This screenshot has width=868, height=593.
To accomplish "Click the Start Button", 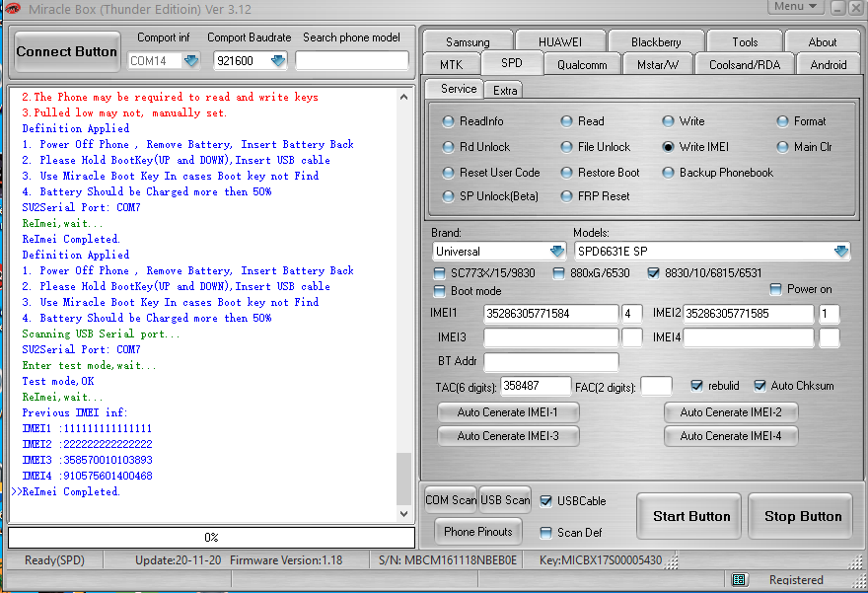I will coord(689,516).
